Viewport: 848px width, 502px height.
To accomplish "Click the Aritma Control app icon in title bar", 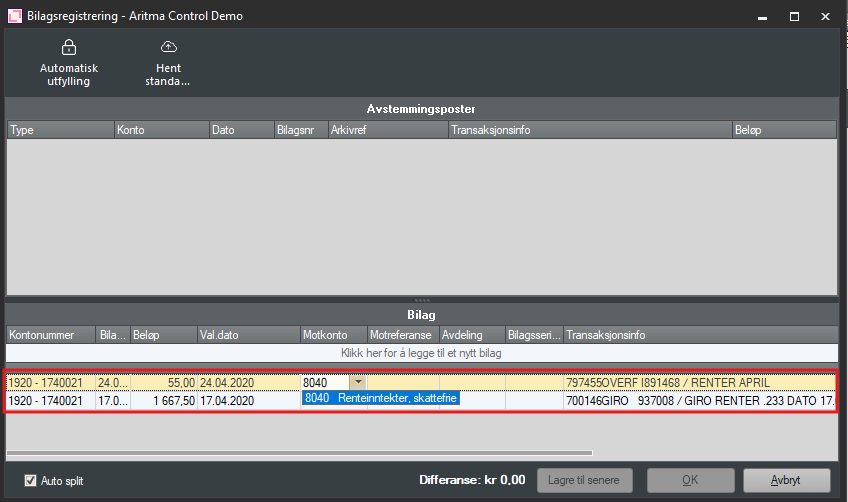I will pyautogui.click(x=16, y=16).
